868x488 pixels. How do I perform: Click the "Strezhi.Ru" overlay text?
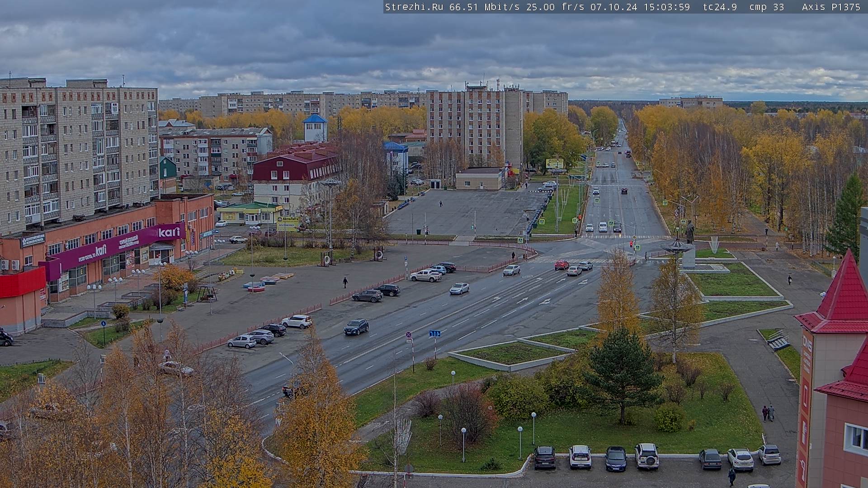(414, 7)
